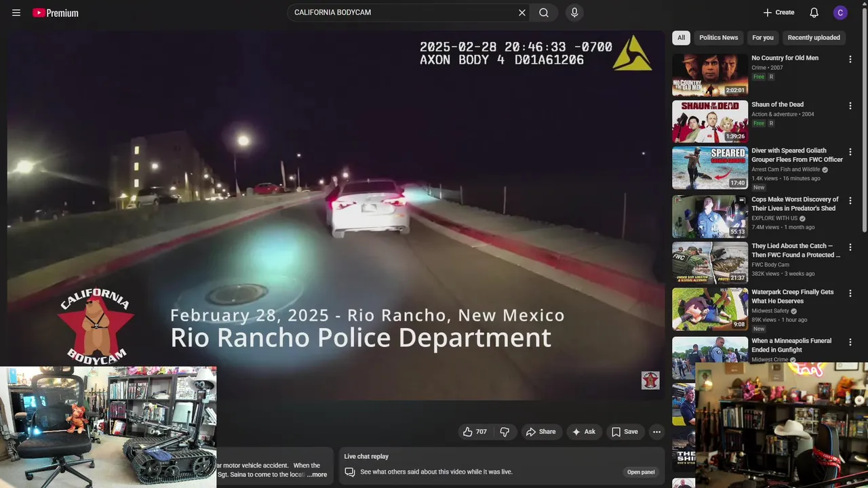
Task: Go to YouTube Premium home logo
Action: click(x=56, y=13)
